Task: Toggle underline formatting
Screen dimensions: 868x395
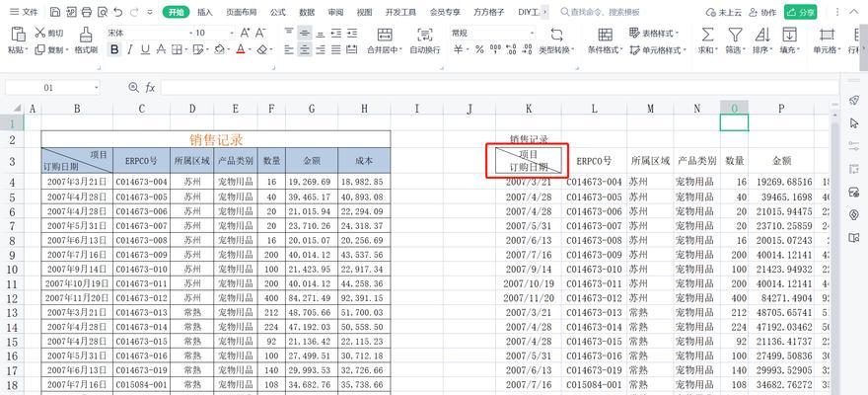Action: tap(146, 49)
